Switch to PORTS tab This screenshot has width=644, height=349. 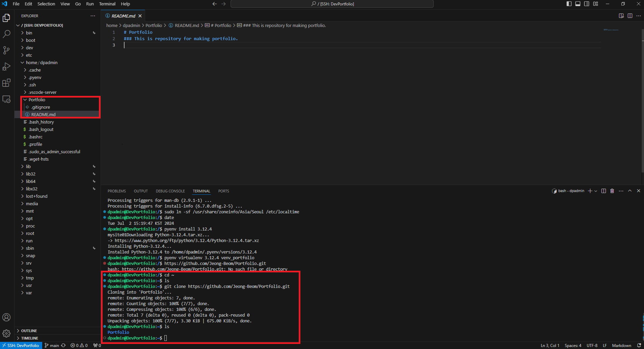[x=224, y=191]
